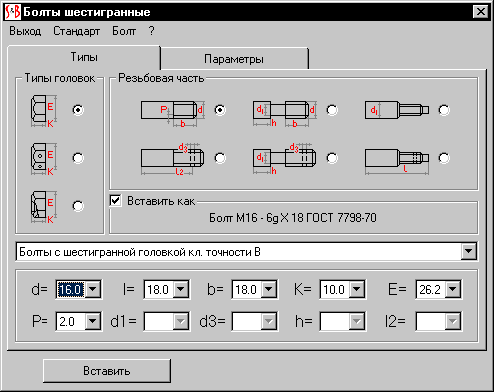
Task: Select the bottom-right l thread radio option
Action: [444, 158]
